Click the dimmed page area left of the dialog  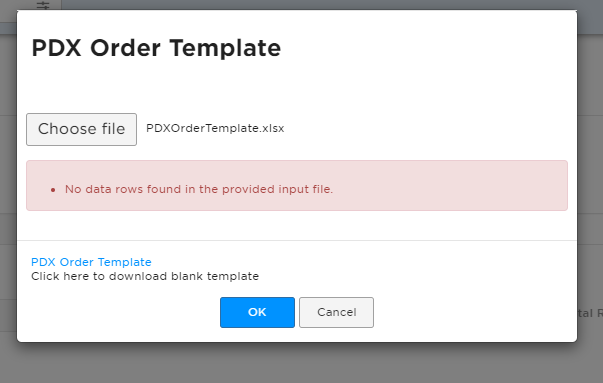click(8, 192)
